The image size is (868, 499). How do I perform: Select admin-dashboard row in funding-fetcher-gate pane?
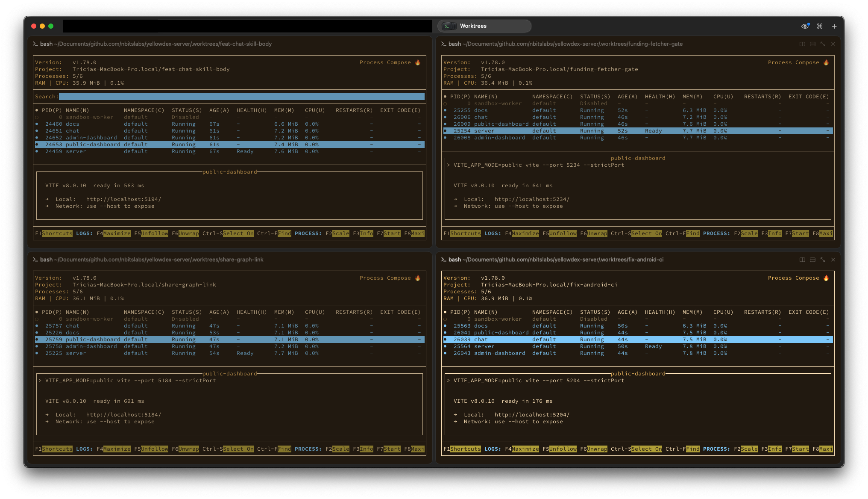click(638, 138)
